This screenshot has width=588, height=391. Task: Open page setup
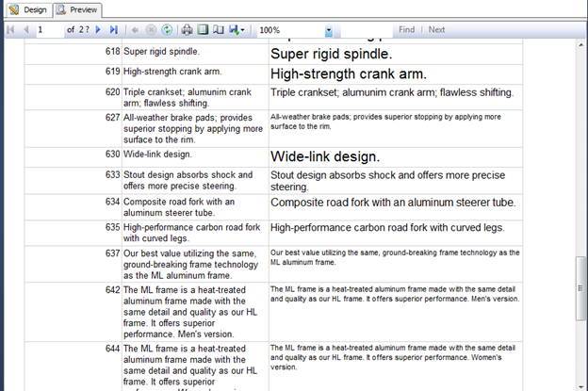(x=219, y=30)
